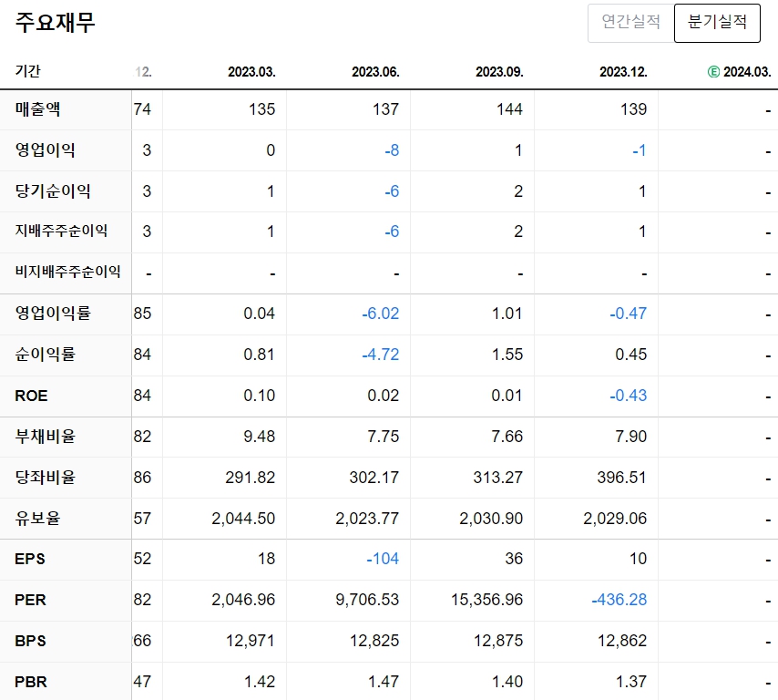The image size is (778, 700).
Task: Click the 유보율 value 2,030.90
Action: tap(491, 519)
